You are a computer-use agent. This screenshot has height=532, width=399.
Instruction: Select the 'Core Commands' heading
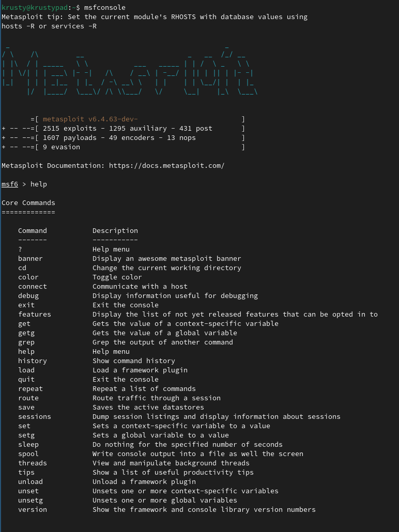click(x=28, y=203)
